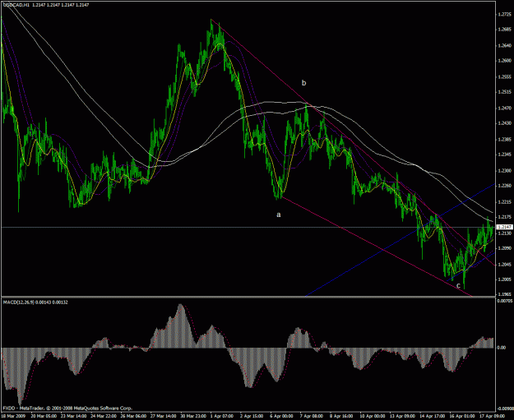Image resolution: width=514 pixels, height=420 pixels.
Task: Select the wave label "c" near the low
Action: [x=458, y=286]
